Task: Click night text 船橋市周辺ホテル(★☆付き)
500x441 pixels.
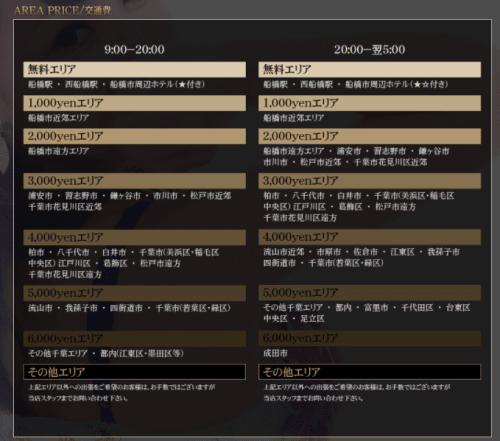Action: (397, 84)
